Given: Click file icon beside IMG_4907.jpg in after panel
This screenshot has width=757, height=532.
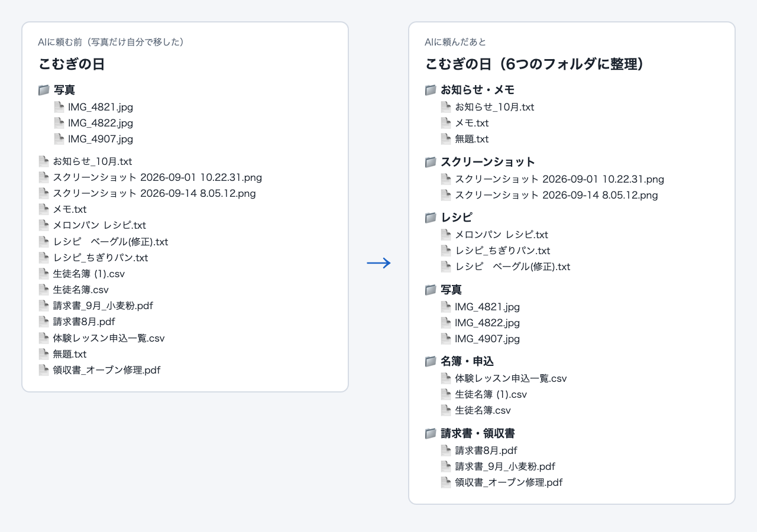Looking at the screenshot, I should [x=446, y=339].
